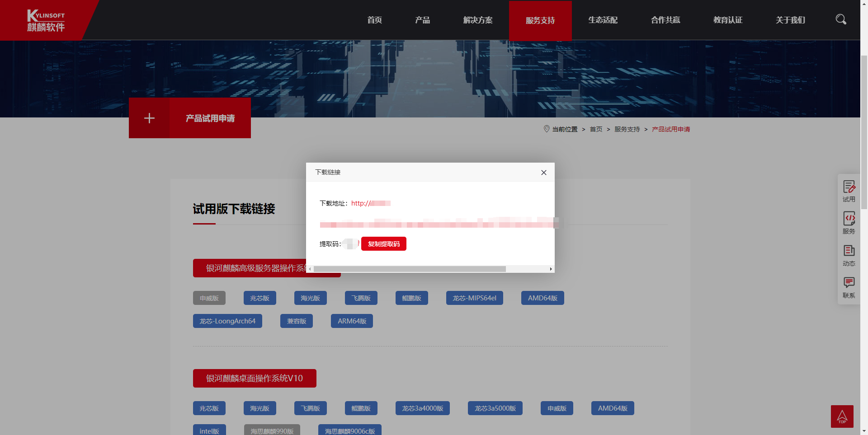Screen dimensions: 868x435
Task: Click 银河麒麟高级服务器操作系统 heading
Action: click(x=256, y=268)
